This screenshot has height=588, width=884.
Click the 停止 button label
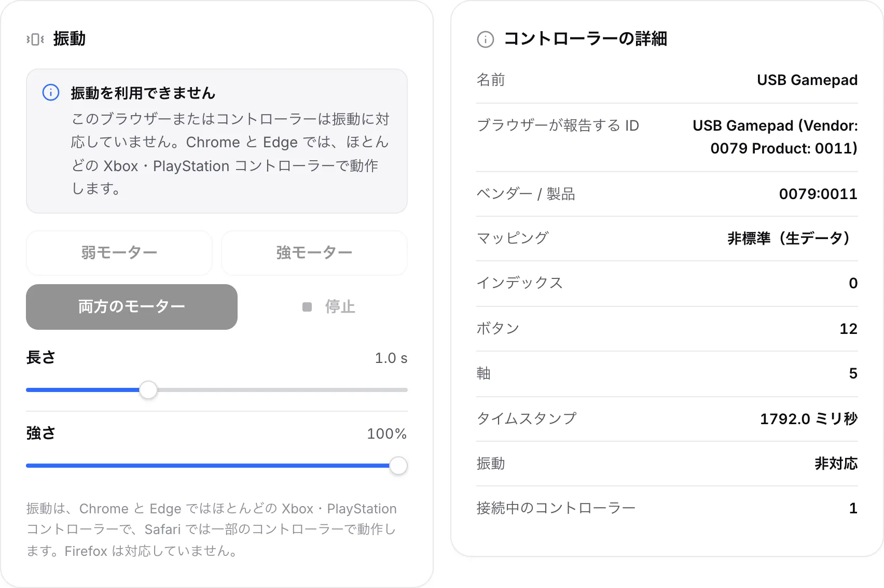point(340,307)
